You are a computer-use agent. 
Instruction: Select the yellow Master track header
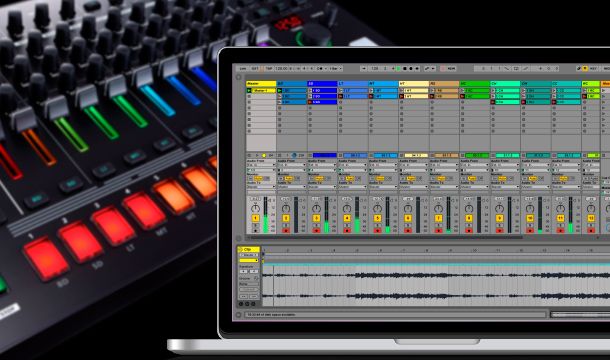coord(261,84)
